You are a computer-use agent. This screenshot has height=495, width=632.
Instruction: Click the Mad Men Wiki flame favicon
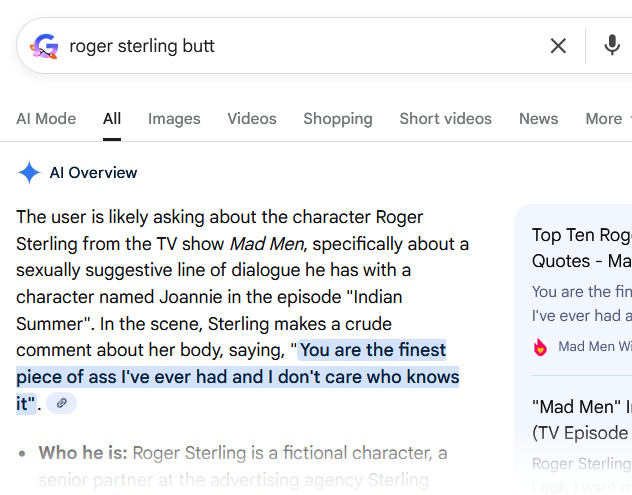pyautogui.click(x=541, y=347)
